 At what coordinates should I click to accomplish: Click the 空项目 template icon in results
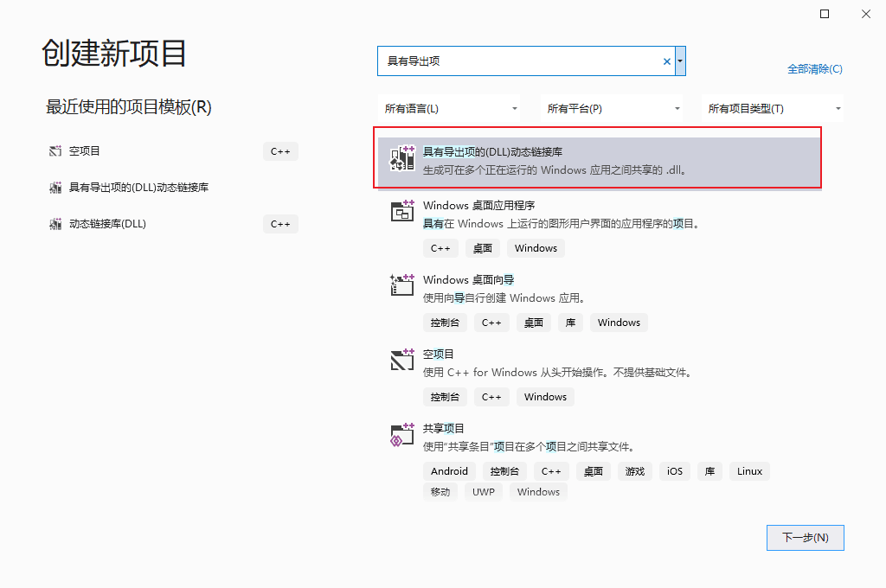pos(401,361)
